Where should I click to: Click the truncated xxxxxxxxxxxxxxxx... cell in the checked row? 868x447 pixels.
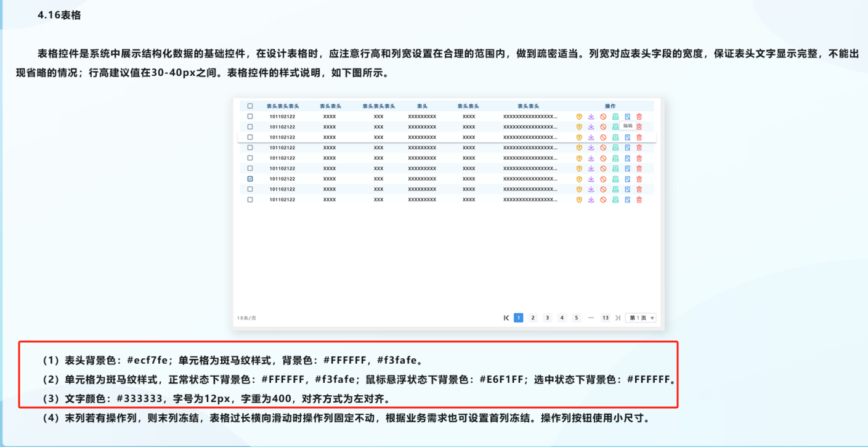[530, 179]
